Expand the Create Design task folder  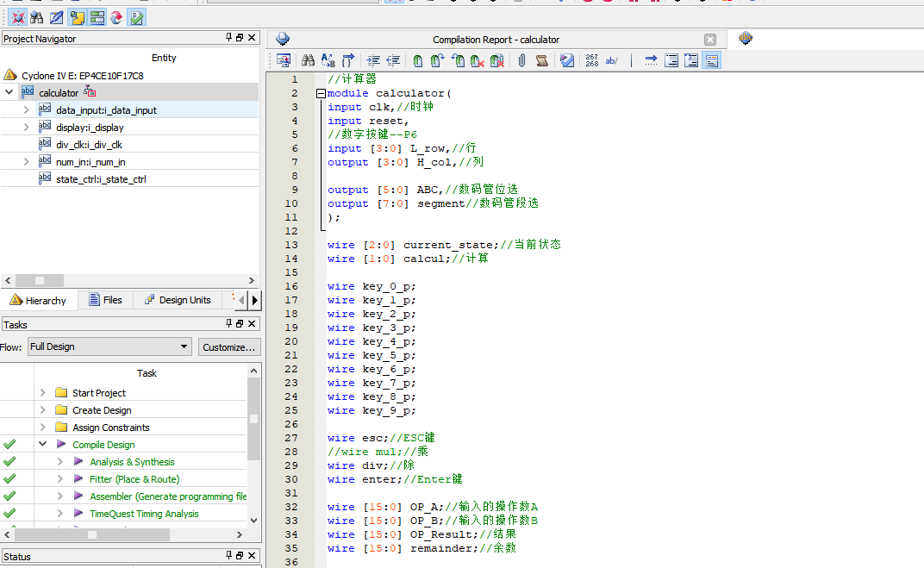click(x=42, y=409)
